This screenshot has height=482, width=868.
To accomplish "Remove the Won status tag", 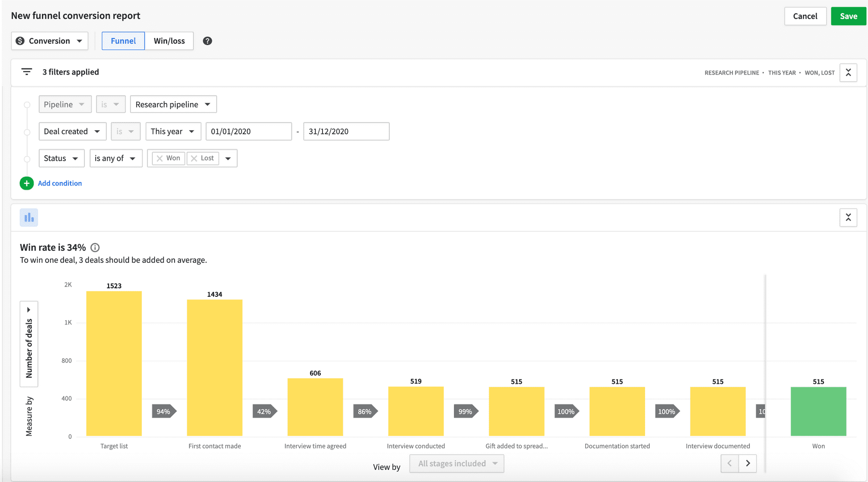I will 159,158.
